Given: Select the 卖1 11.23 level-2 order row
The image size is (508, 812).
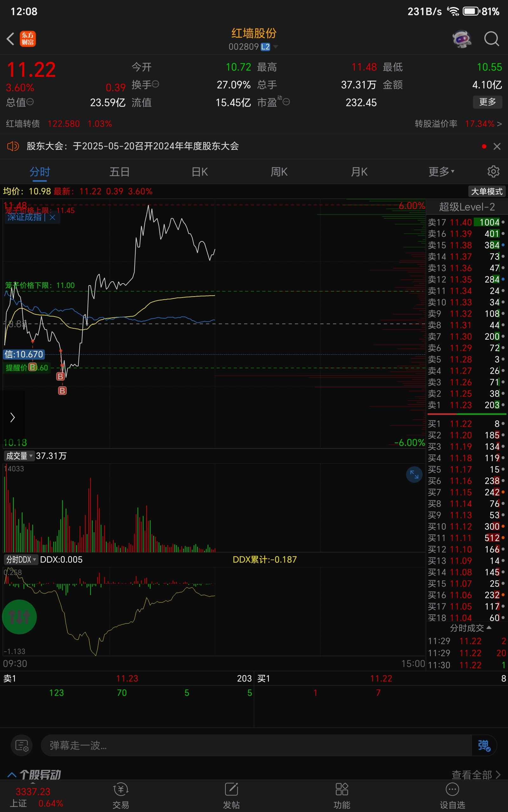Looking at the screenshot, I should click(x=466, y=405).
